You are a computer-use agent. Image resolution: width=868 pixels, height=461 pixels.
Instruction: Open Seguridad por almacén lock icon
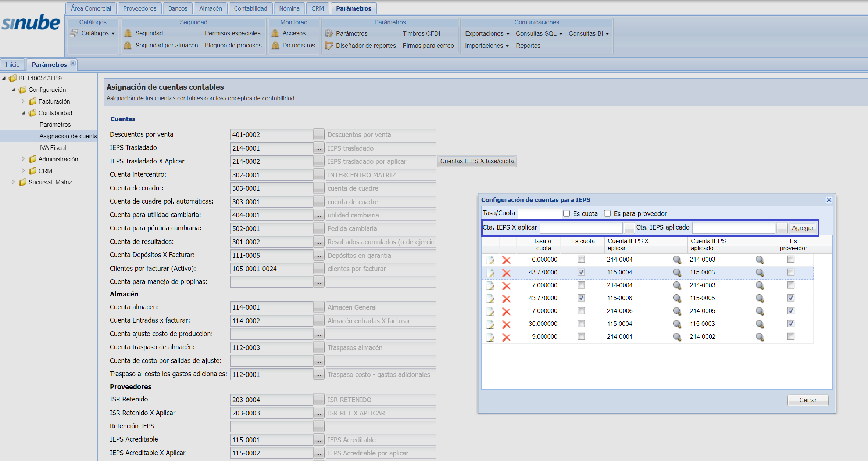[128, 45]
